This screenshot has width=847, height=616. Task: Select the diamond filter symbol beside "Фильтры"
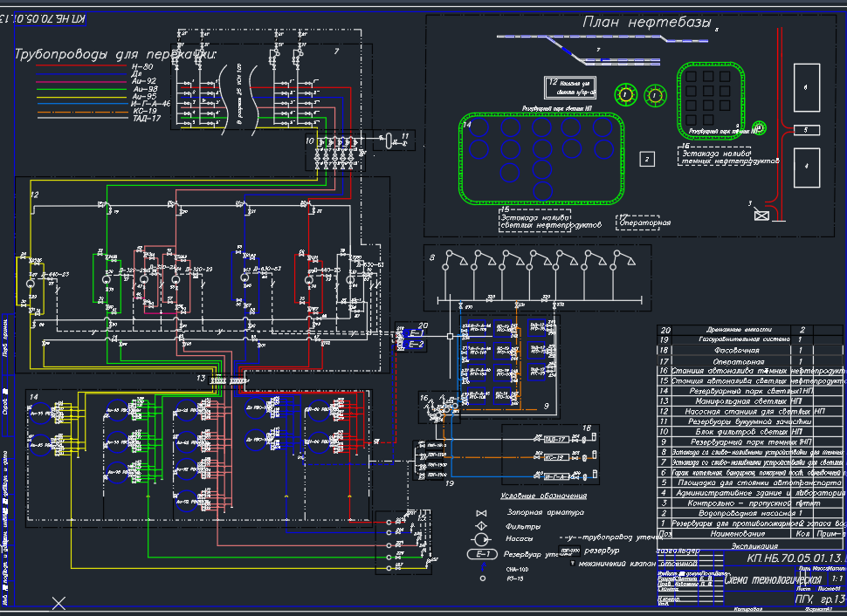481,526
